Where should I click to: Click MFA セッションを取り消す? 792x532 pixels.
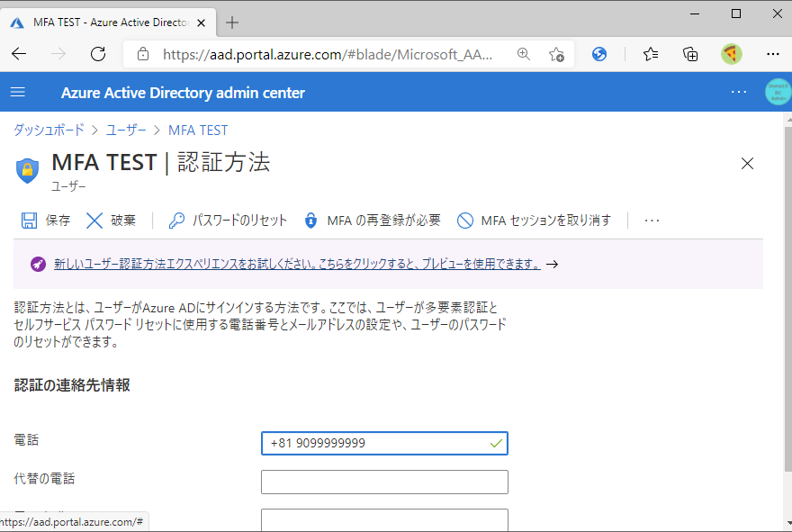(534, 221)
